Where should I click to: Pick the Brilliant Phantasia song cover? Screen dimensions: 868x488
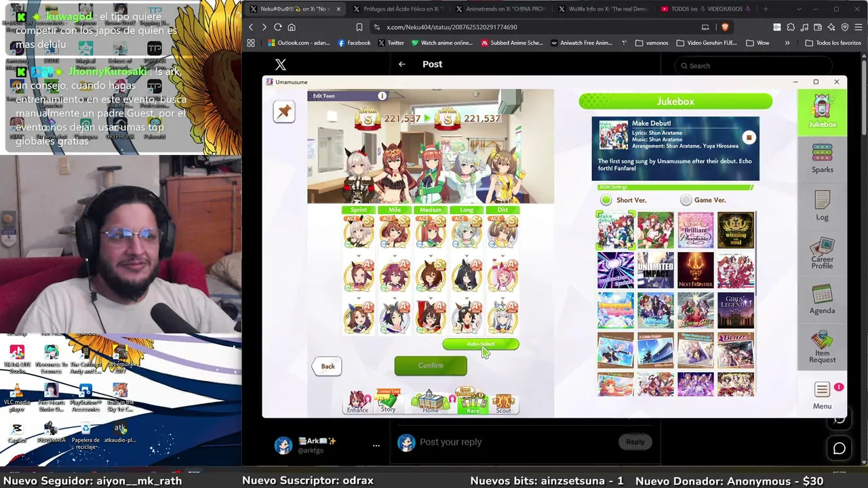[x=696, y=230]
